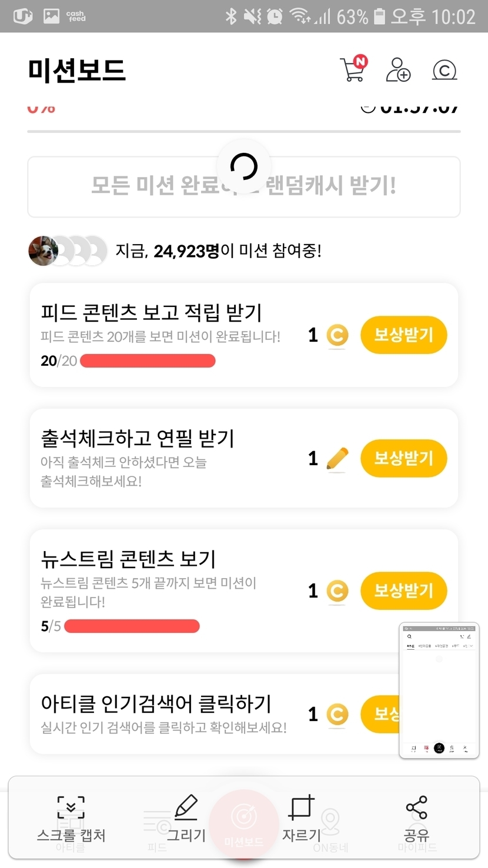The image size is (488, 868).
Task: Tap the participant profile avatar
Action: click(x=43, y=251)
